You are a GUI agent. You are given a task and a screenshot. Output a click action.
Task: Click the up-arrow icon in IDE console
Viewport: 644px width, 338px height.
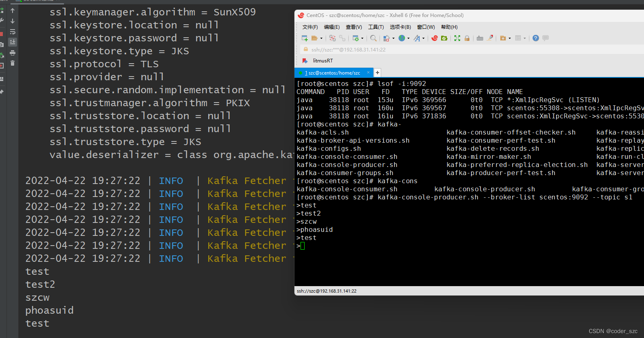point(13,11)
